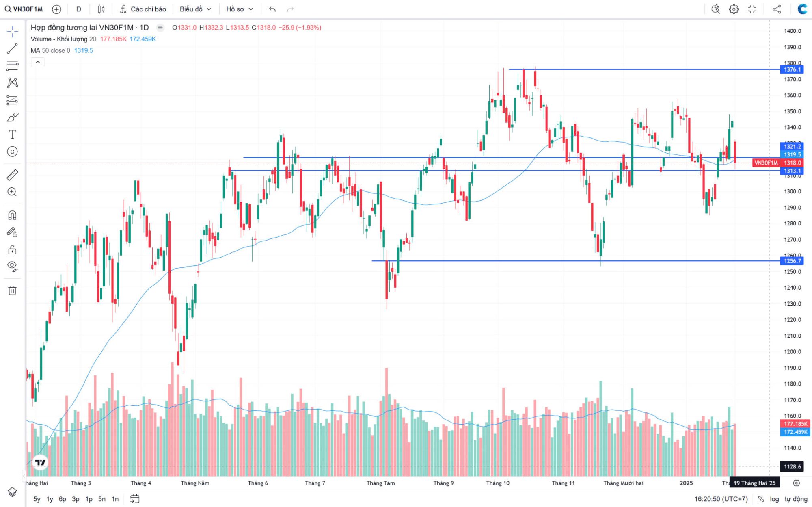Image resolution: width=812 pixels, height=507 pixels.
Task: Undo the last chart action
Action: coord(272,9)
